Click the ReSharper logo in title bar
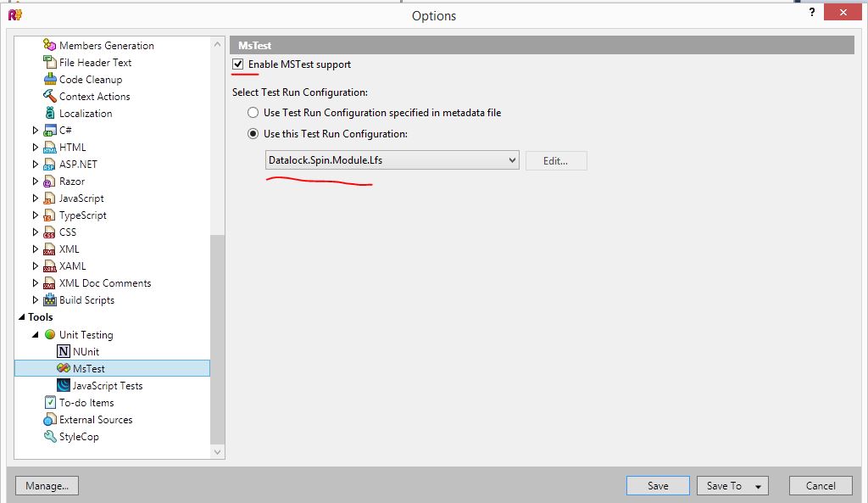The width and height of the screenshot is (868, 503). [x=15, y=15]
